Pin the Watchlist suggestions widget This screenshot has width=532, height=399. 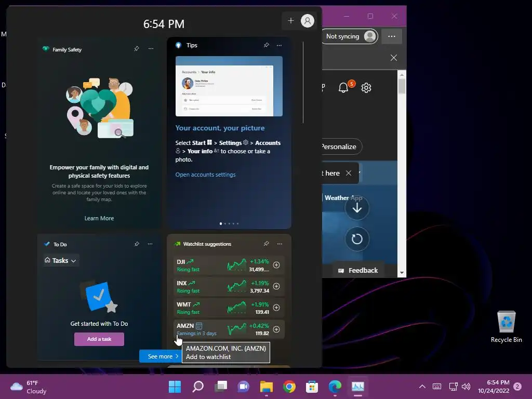pyautogui.click(x=267, y=244)
